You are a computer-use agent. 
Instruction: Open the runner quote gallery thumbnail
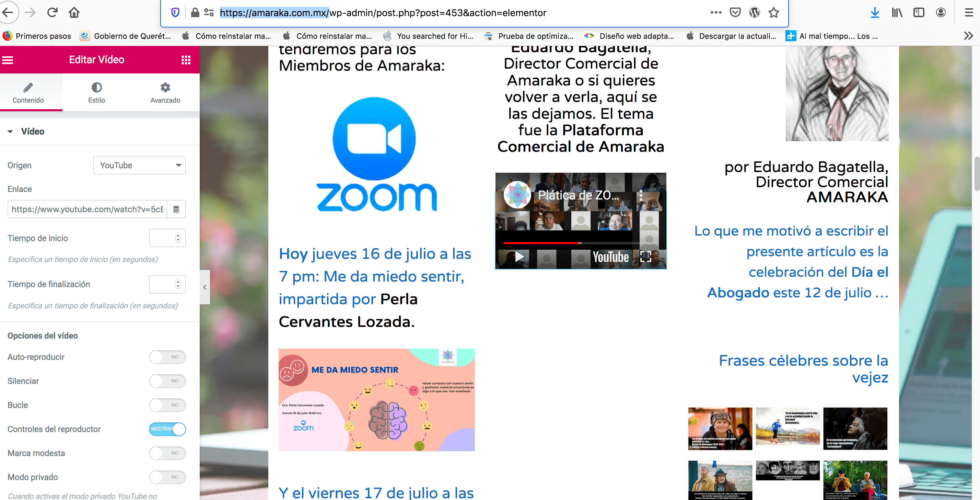point(787,426)
